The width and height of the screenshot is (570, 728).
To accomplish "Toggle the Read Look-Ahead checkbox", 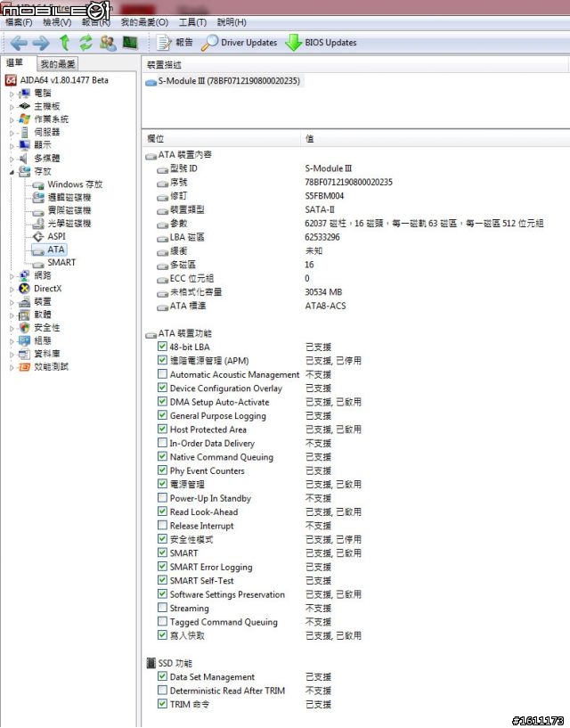I will tap(162, 511).
